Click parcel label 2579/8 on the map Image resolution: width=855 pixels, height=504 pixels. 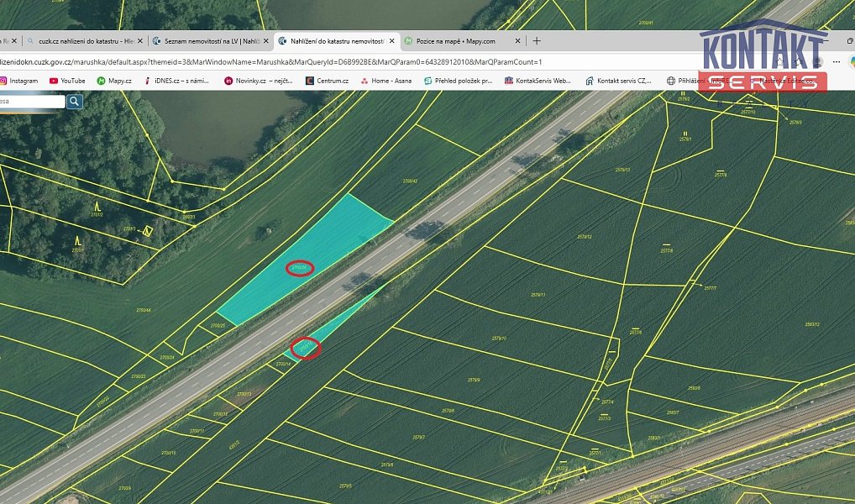click(x=448, y=411)
